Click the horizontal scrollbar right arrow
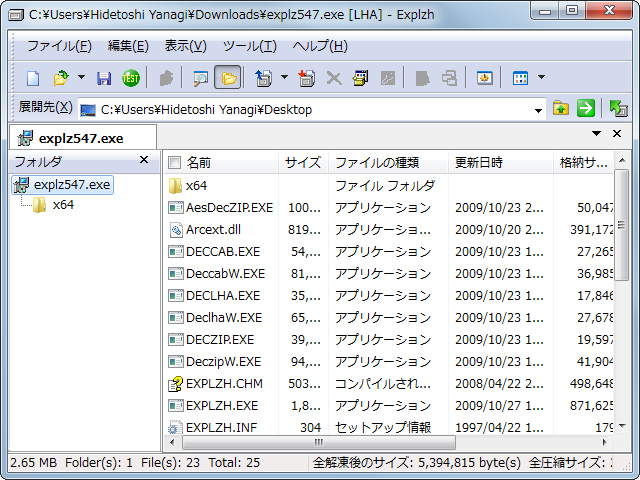Image resolution: width=640 pixels, height=480 pixels. pos(604,442)
